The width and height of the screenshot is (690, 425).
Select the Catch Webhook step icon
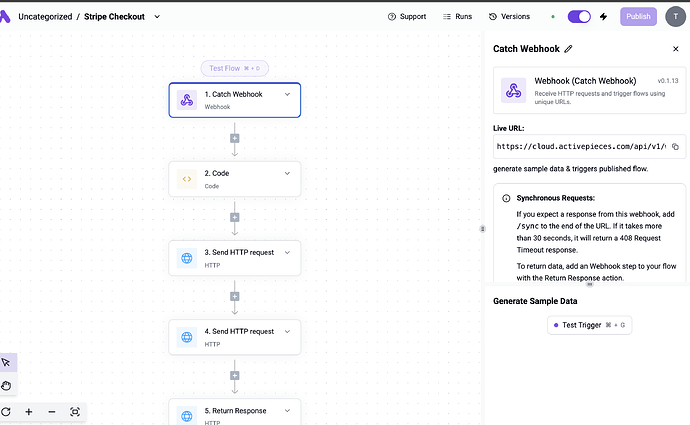tap(187, 100)
